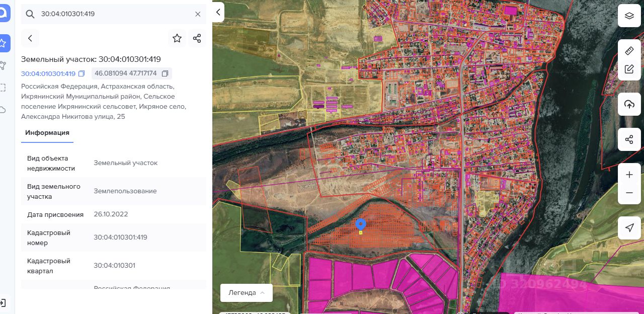
Task: Click the login icon at the sidebar bottom
Action: (x=3, y=303)
